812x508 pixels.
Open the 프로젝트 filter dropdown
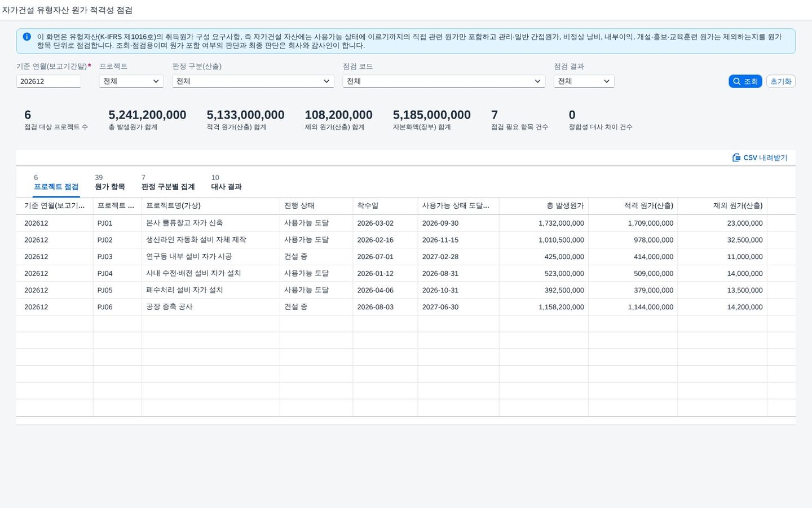[131, 81]
